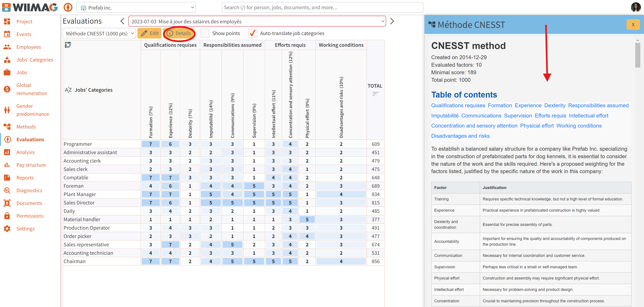Follow the Imputabilité contents link
The height and width of the screenshot is (307, 644).
pos(444,116)
